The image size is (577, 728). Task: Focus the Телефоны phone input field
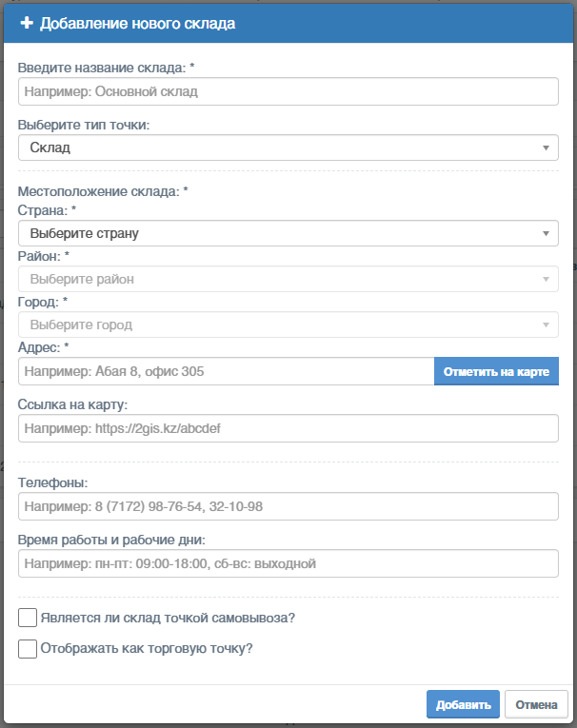[288, 506]
